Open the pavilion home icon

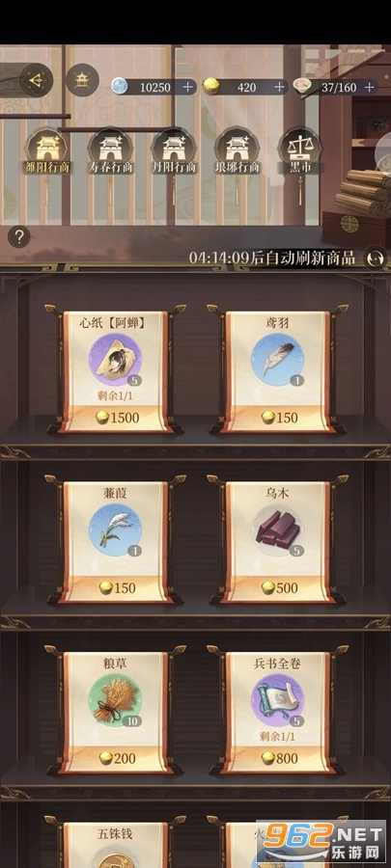82,81
